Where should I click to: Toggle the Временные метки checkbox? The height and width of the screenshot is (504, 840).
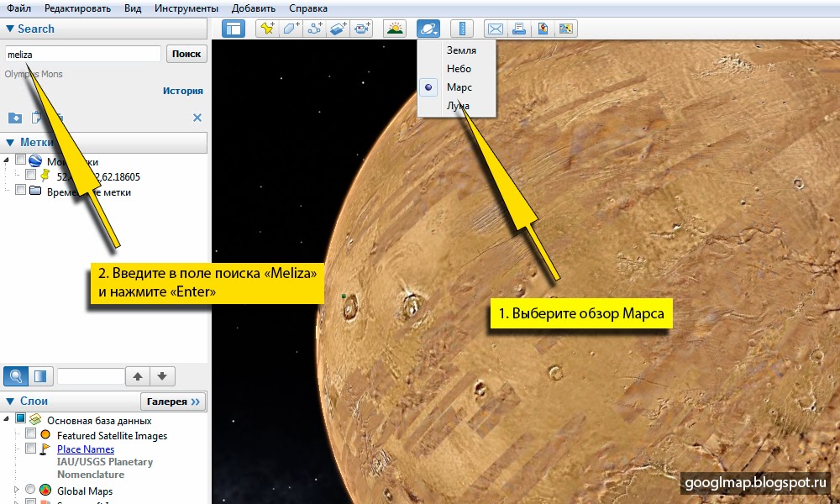(20, 190)
